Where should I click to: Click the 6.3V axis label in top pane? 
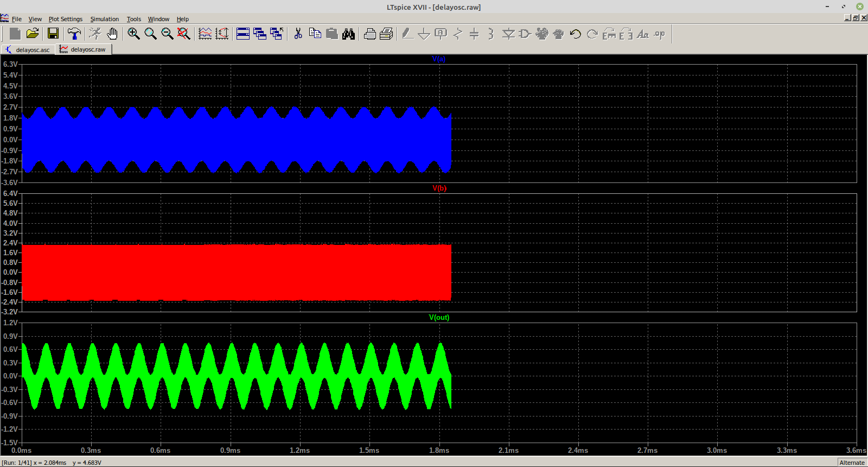coord(10,64)
